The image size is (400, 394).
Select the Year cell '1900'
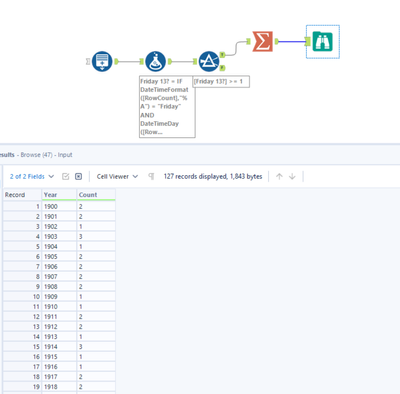pyautogui.click(x=59, y=206)
